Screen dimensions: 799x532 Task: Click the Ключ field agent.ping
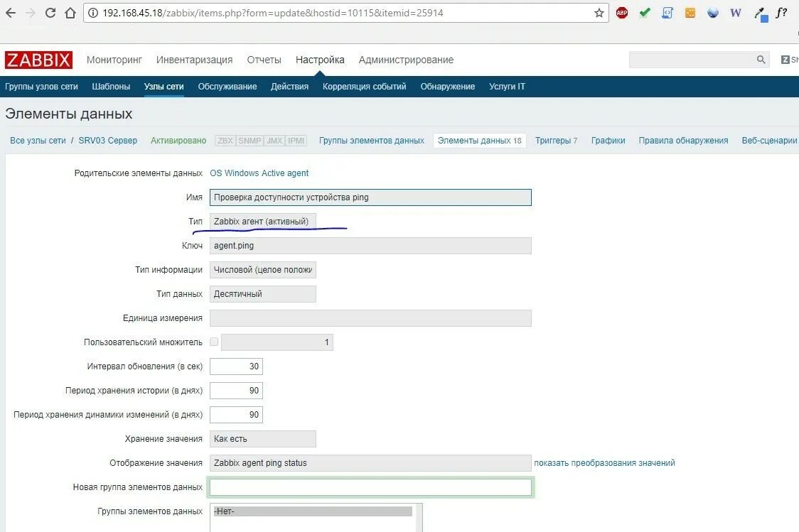coord(370,245)
